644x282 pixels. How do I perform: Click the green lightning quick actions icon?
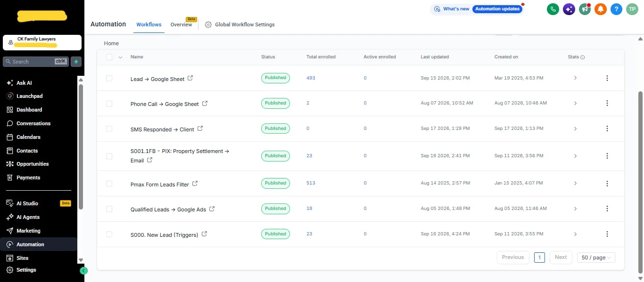tap(76, 61)
